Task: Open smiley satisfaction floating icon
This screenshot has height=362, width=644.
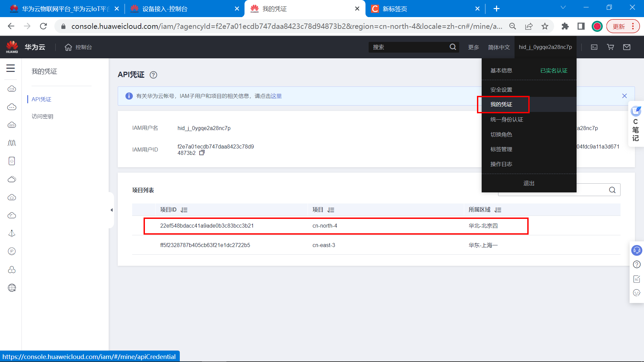Action: click(637, 293)
